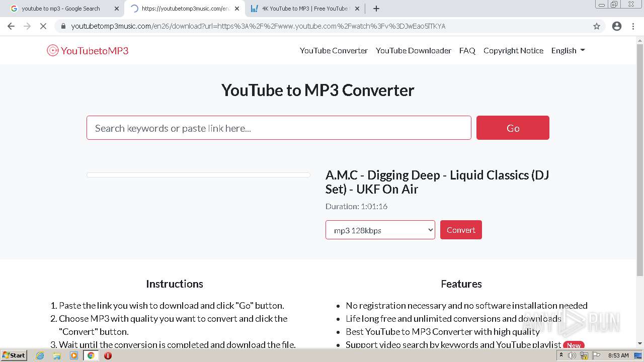This screenshot has height=362, width=644.
Task: Click the red Go button
Action: [513, 128]
